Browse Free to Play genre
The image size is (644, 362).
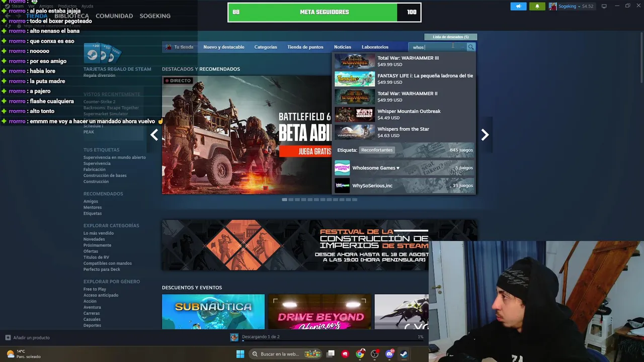click(95, 289)
